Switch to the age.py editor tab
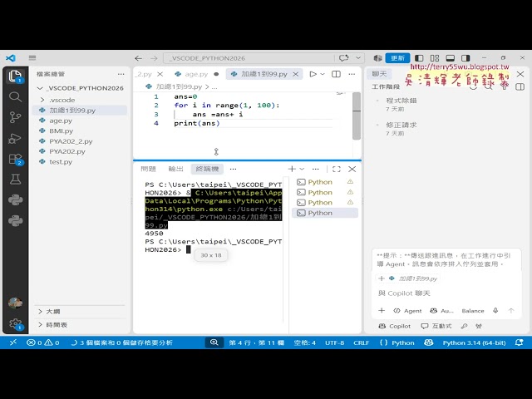Screen dimensions: 532x399 coord(196,74)
